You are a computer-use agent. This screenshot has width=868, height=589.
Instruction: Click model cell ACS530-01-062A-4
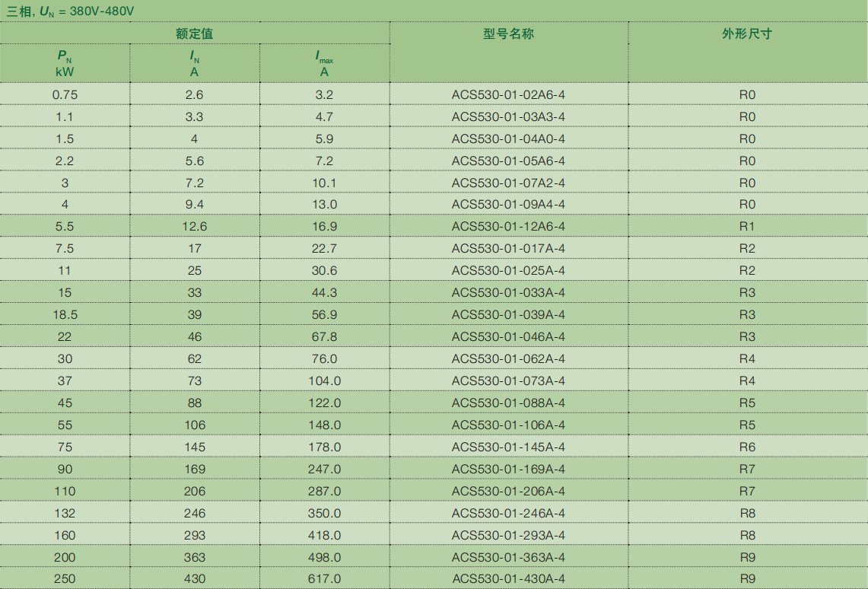(508, 358)
